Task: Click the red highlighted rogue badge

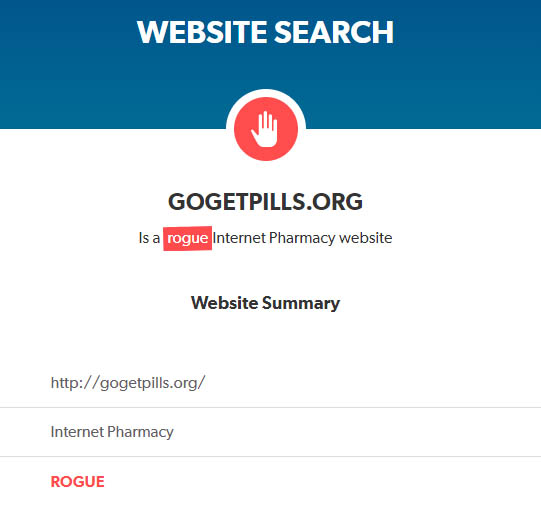Action: (187, 238)
